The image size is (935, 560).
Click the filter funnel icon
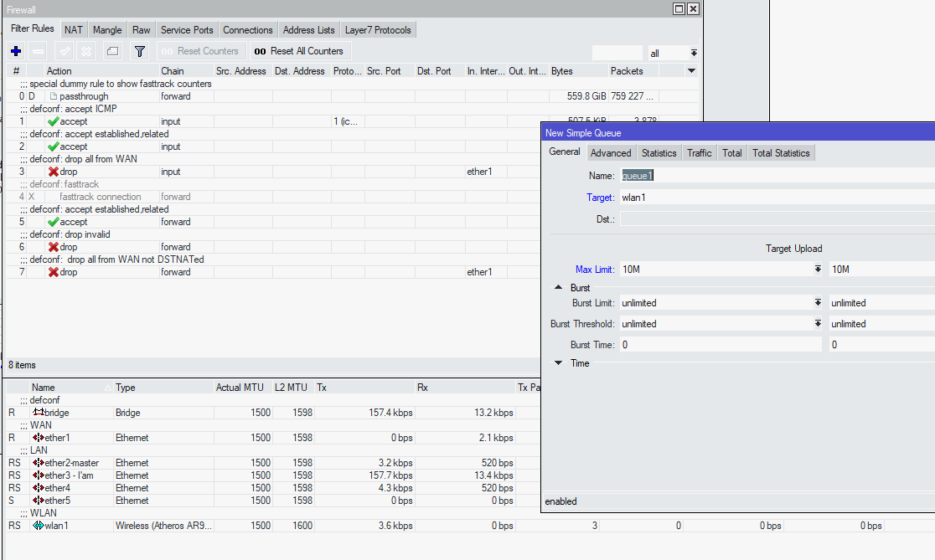pyautogui.click(x=139, y=50)
